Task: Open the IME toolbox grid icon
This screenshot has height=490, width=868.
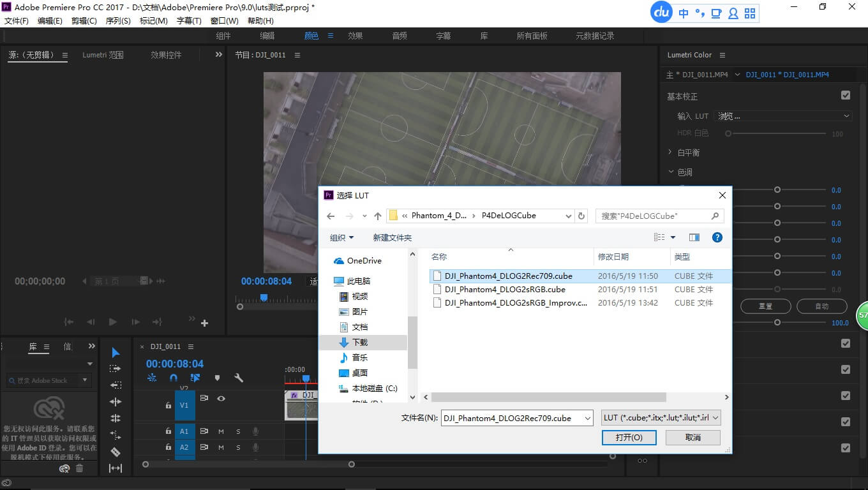Action: (x=750, y=13)
